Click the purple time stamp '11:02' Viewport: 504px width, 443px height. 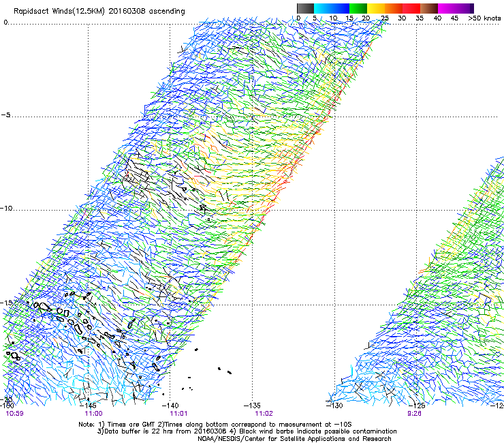pyautogui.click(x=264, y=414)
